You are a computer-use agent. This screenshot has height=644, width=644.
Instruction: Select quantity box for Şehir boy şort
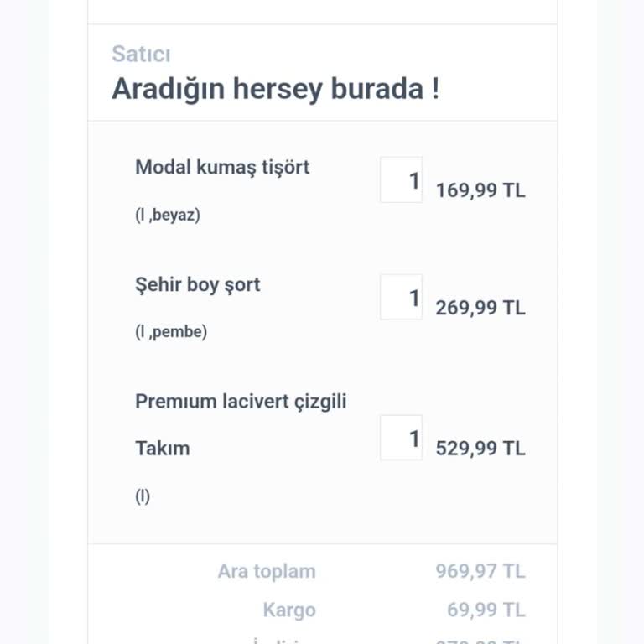click(401, 297)
